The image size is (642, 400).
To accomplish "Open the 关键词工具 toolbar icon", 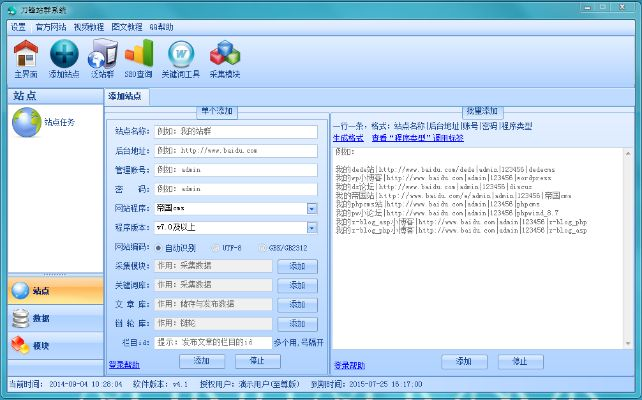I will pos(181,58).
